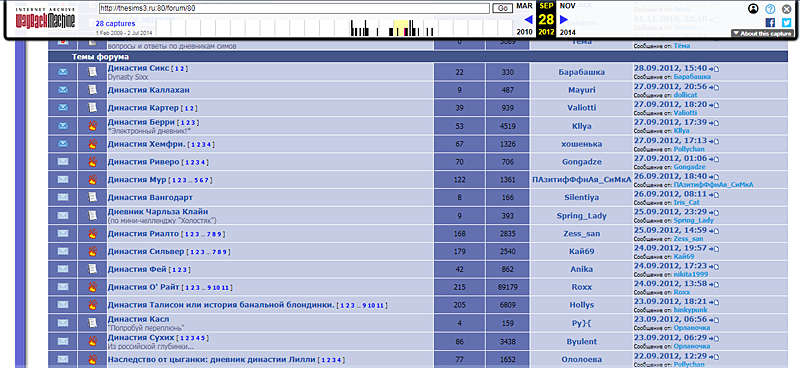This screenshot has height=368, width=800.
Task: Select the highlighted 2012 timeline bar
Action: (401, 28)
